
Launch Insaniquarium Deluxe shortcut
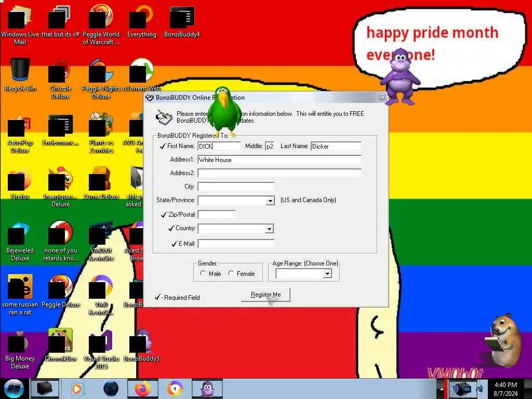[x=60, y=187]
